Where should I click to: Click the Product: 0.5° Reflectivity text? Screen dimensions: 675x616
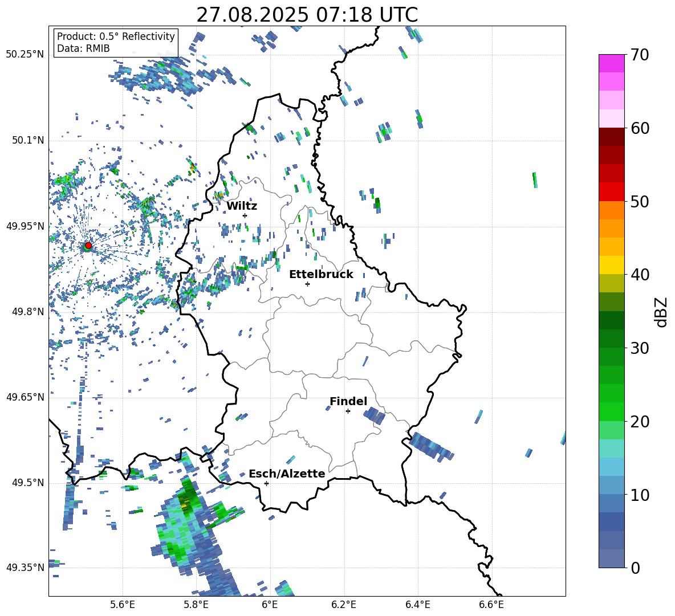coord(116,36)
